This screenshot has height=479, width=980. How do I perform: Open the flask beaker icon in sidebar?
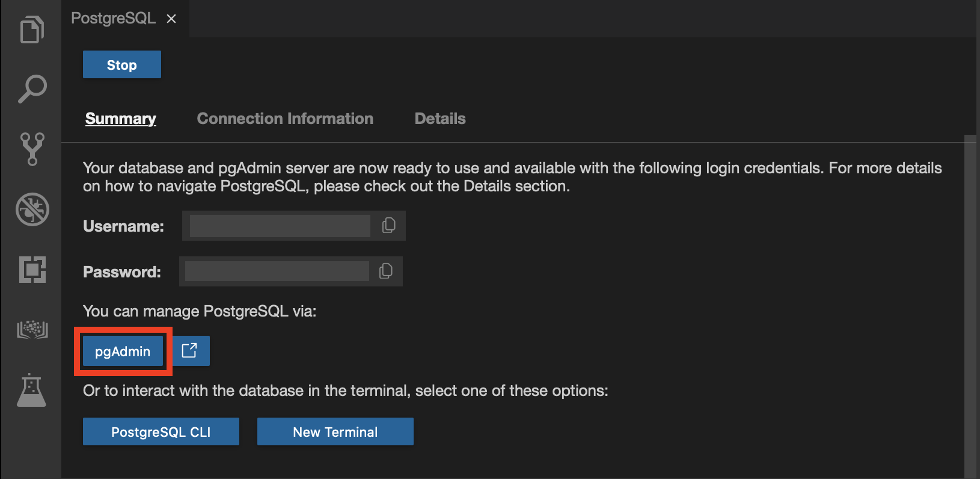point(32,390)
